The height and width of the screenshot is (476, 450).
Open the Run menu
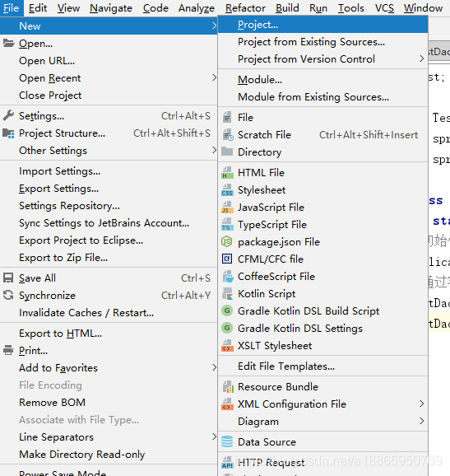318,8
